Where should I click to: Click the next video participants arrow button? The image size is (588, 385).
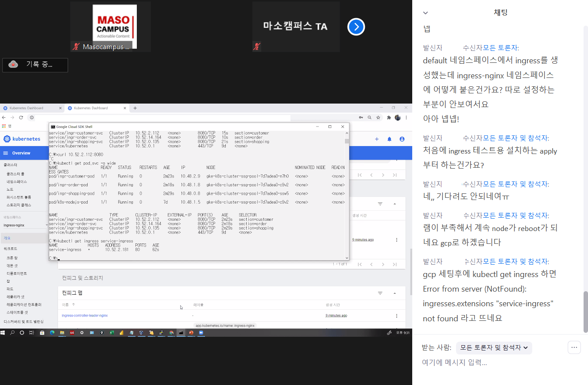point(356,27)
